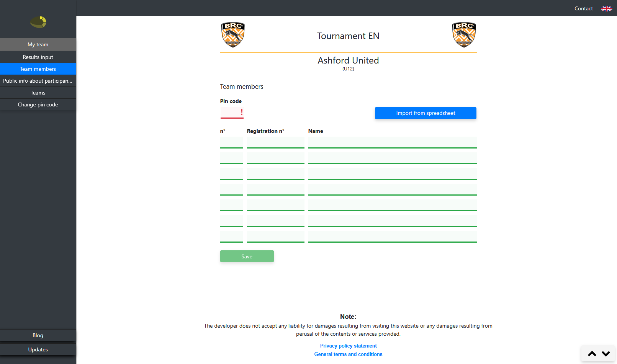
Task: Click the Tournament EN title
Action: click(x=348, y=36)
